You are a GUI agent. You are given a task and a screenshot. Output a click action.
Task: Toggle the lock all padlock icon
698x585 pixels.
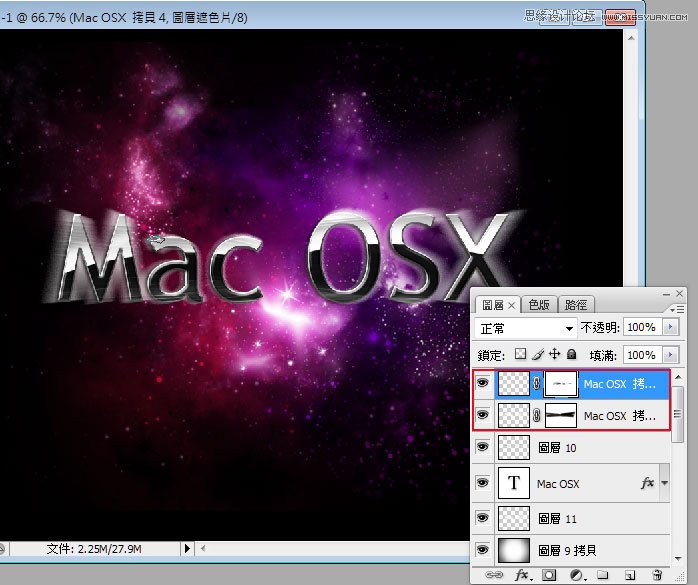pyautogui.click(x=572, y=354)
